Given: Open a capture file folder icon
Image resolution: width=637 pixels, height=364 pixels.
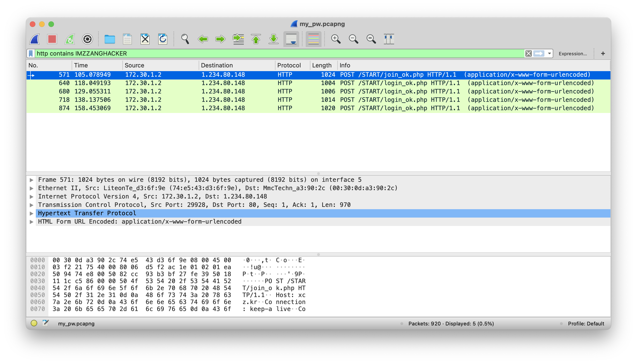Looking at the screenshot, I should pyautogui.click(x=110, y=39).
